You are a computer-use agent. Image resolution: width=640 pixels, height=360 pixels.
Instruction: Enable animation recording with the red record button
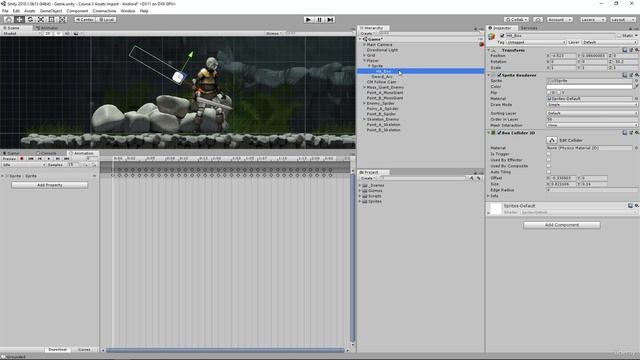[x=22, y=158]
